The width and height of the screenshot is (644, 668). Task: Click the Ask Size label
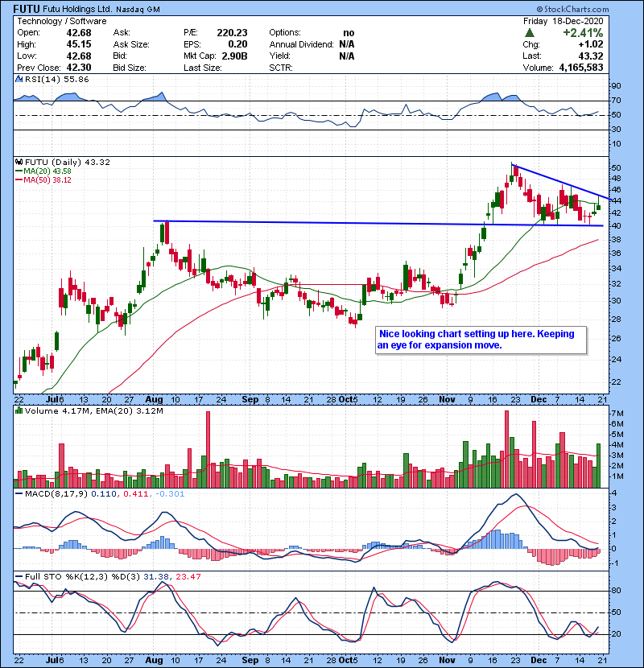[x=131, y=44]
